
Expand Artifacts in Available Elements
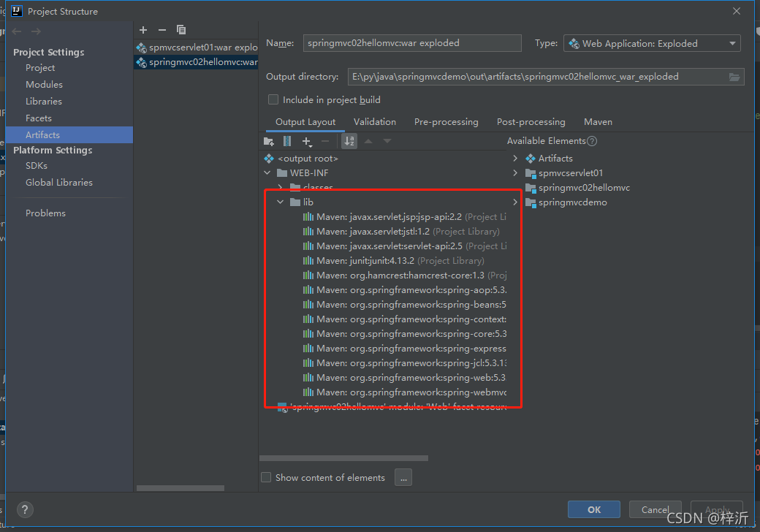pos(515,159)
